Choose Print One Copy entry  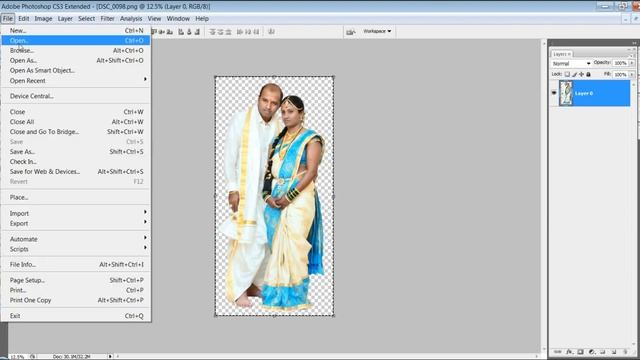coord(76,300)
